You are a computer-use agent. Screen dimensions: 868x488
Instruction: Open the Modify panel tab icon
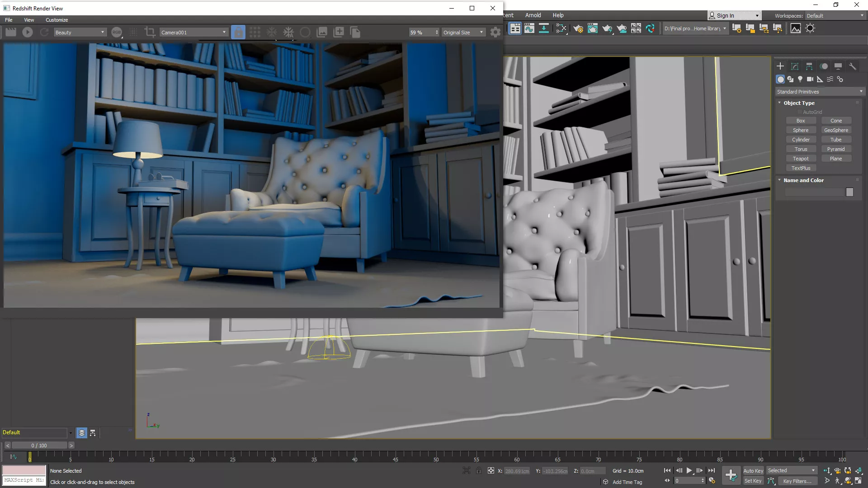pos(795,66)
